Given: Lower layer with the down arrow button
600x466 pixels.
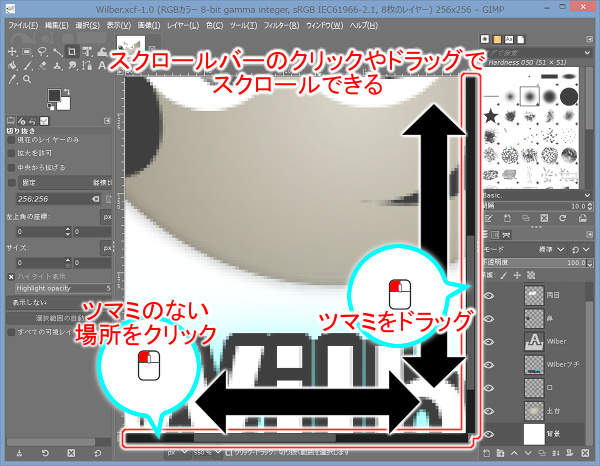Looking at the screenshot, I should (x=528, y=453).
